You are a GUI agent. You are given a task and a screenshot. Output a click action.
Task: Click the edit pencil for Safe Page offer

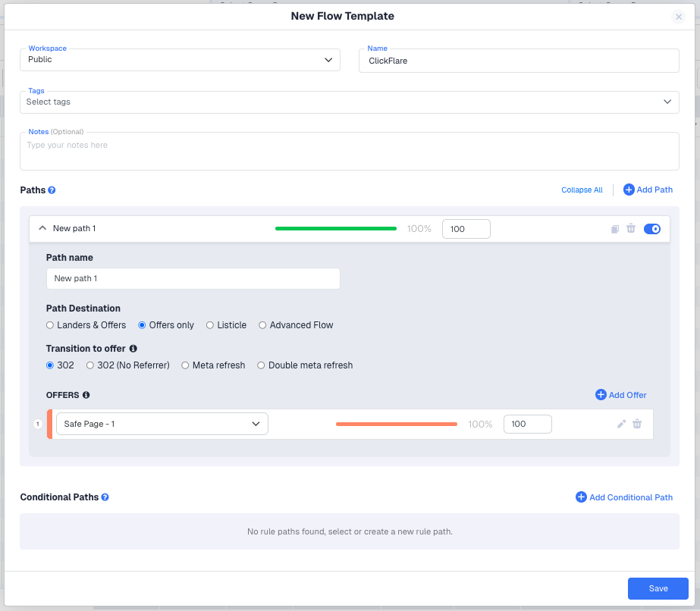pos(621,425)
